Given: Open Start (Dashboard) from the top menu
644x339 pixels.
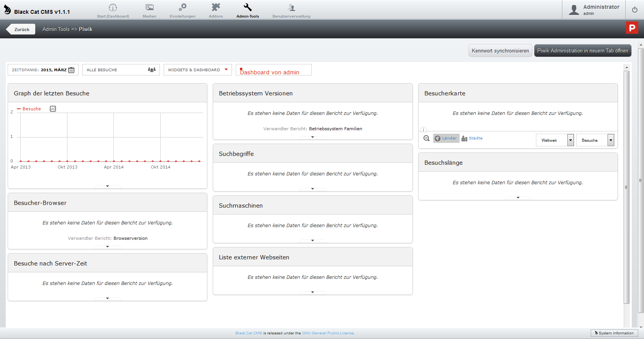Looking at the screenshot, I should [113, 11].
